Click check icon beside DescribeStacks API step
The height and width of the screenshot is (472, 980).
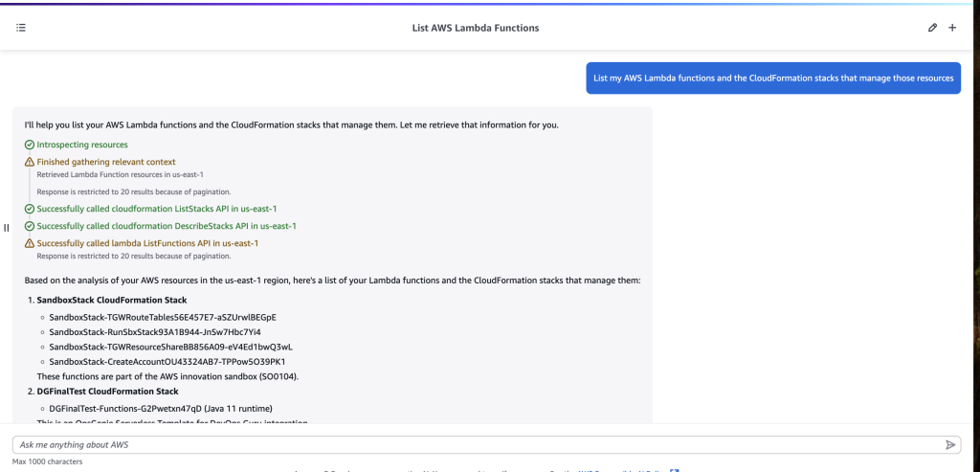pos(30,226)
